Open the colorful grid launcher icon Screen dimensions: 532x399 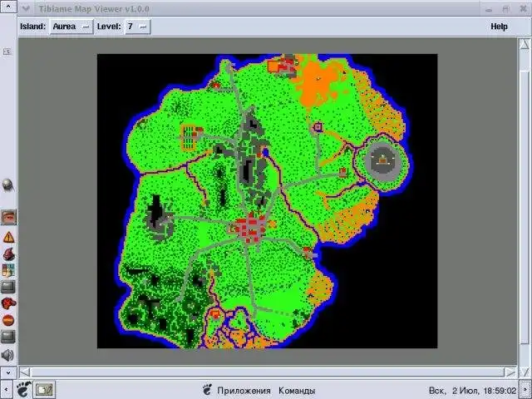[x=8, y=270]
